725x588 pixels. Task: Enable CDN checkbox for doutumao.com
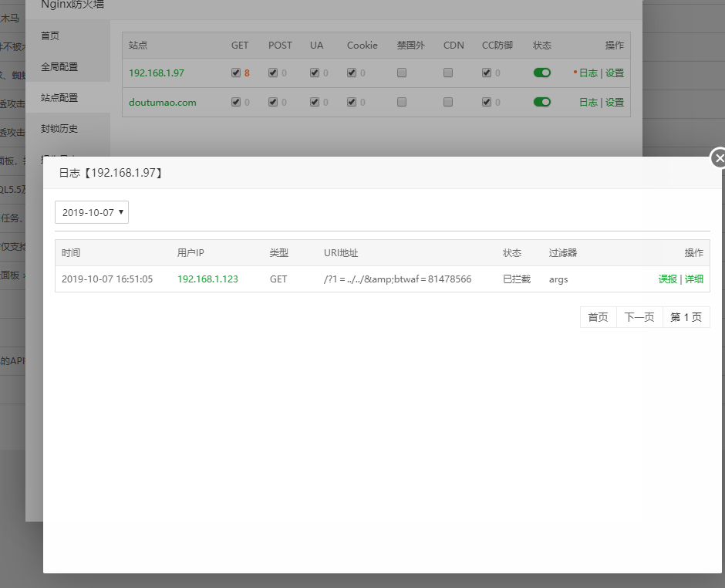(448, 102)
